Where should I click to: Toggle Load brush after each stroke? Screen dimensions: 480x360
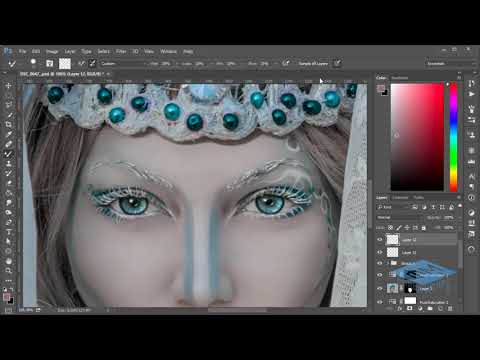pyautogui.click(x=81, y=63)
